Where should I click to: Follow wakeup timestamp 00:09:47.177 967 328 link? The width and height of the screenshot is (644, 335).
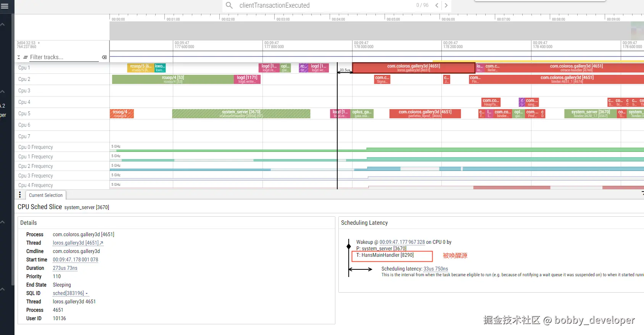[x=402, y=242]
